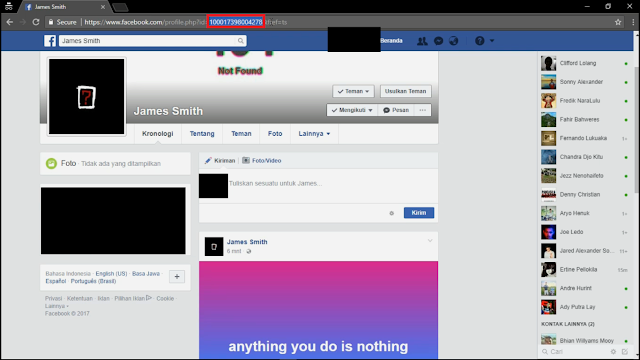
Task: Open chat with Andre Hurint
Action: click(585, 288)
